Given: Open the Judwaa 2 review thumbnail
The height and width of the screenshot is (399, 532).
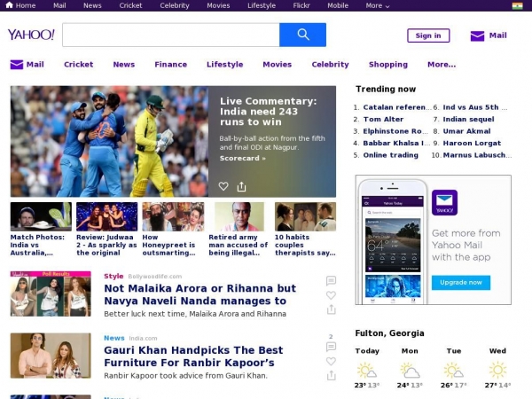Looking at the screenshot, I should tap(107, 216).
